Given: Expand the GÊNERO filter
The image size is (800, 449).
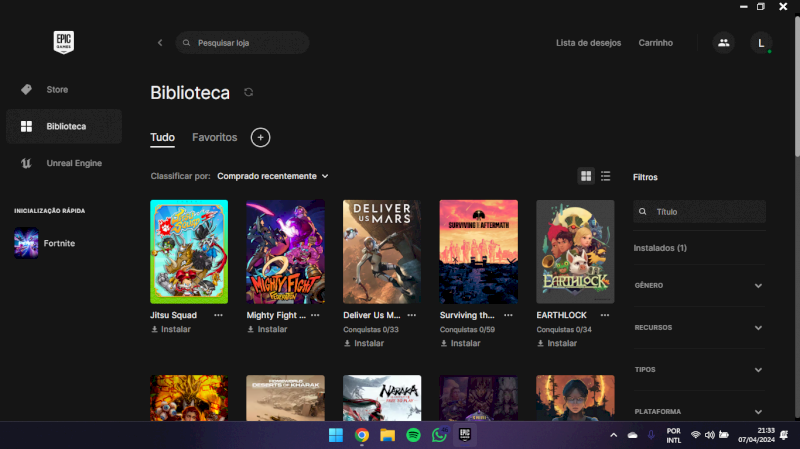Looking at the screenshot, I should point(699,286).
